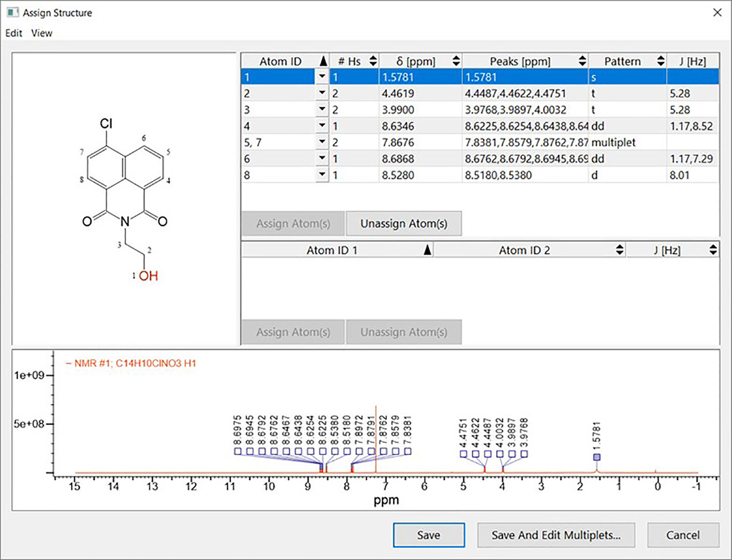732x560 pixels.
Task: Open Atom ID dropdown for row 2
Action: 322,93
